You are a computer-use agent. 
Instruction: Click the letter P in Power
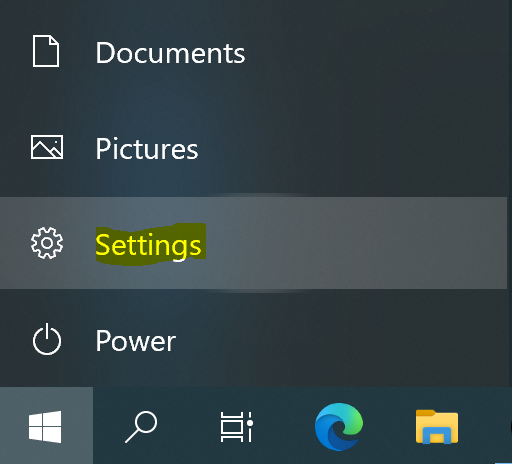(x=103, y=341)
